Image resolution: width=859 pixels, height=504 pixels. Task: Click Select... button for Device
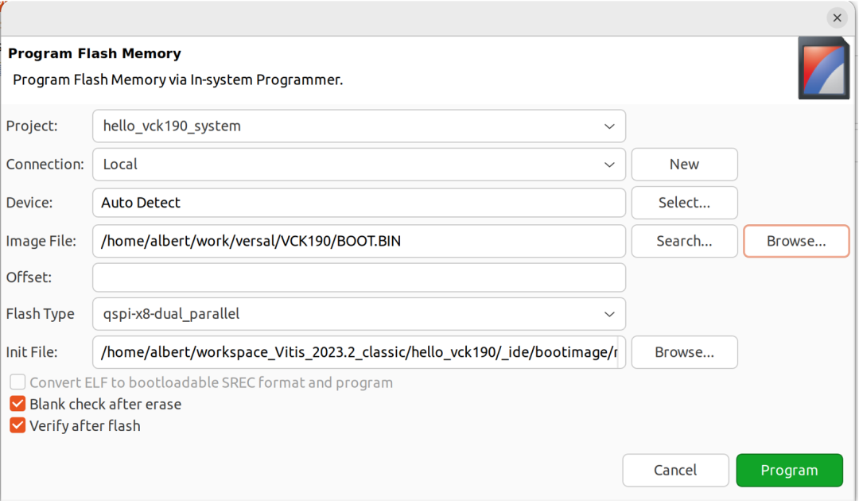pyautogui.click(x=684, y=203)
